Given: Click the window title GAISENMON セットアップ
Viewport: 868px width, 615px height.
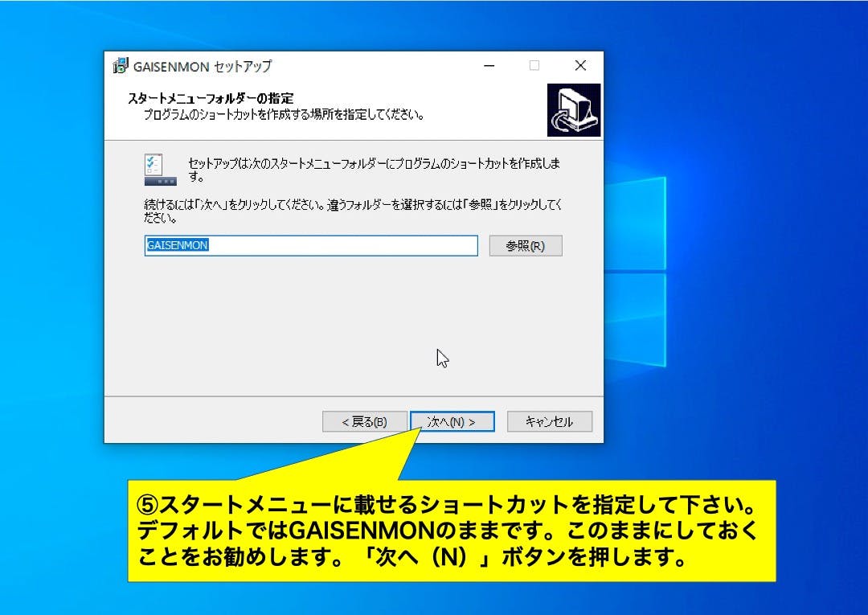Looking at the screenshot, I should 203,67.
